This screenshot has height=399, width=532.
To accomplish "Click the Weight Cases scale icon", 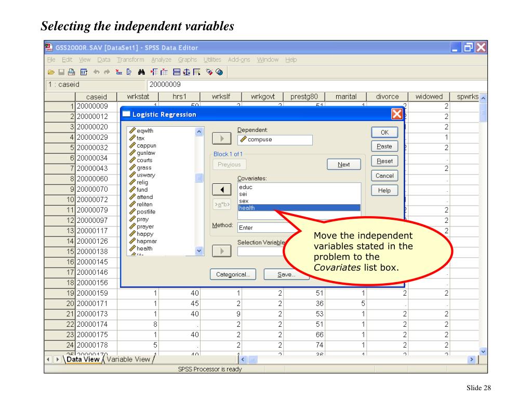I will (x=187, y=72).
